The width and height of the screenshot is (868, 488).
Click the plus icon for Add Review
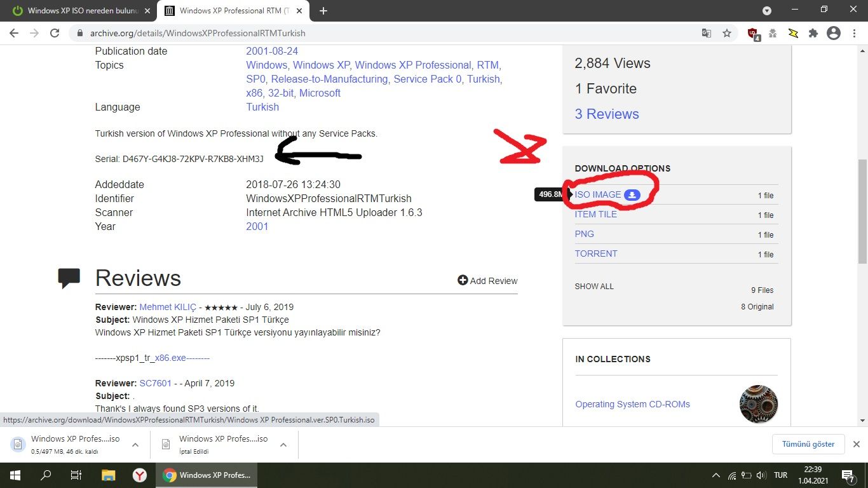tap(463, 280)
